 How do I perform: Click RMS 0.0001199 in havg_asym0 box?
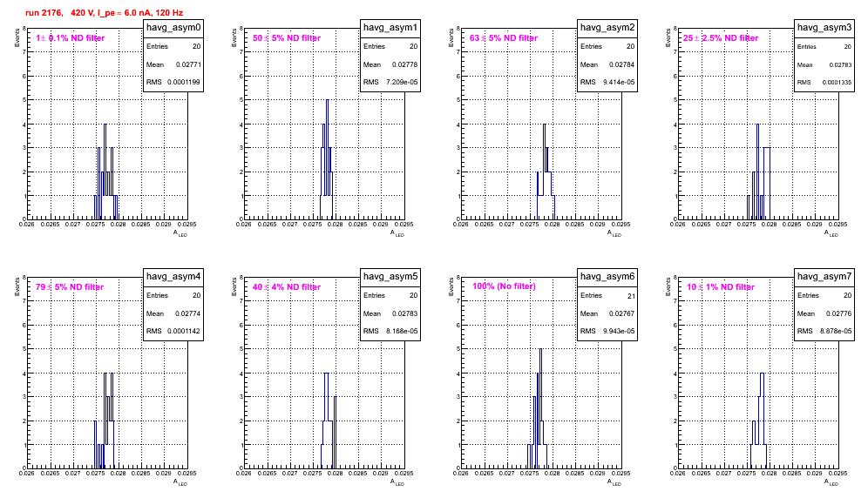click(x=173, y=83)
